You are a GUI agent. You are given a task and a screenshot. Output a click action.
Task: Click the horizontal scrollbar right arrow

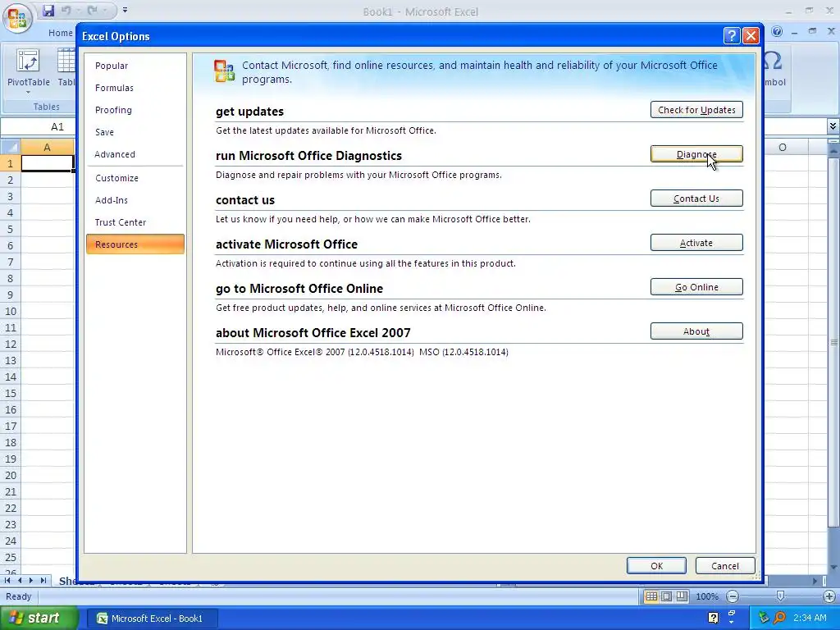click(815, 581)
